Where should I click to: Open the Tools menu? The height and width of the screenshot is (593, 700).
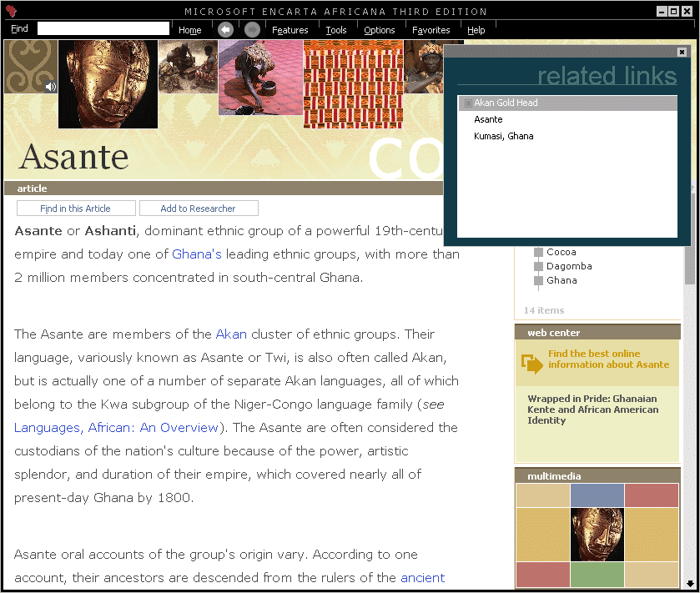pyautogui.click(x=335, y=30)
